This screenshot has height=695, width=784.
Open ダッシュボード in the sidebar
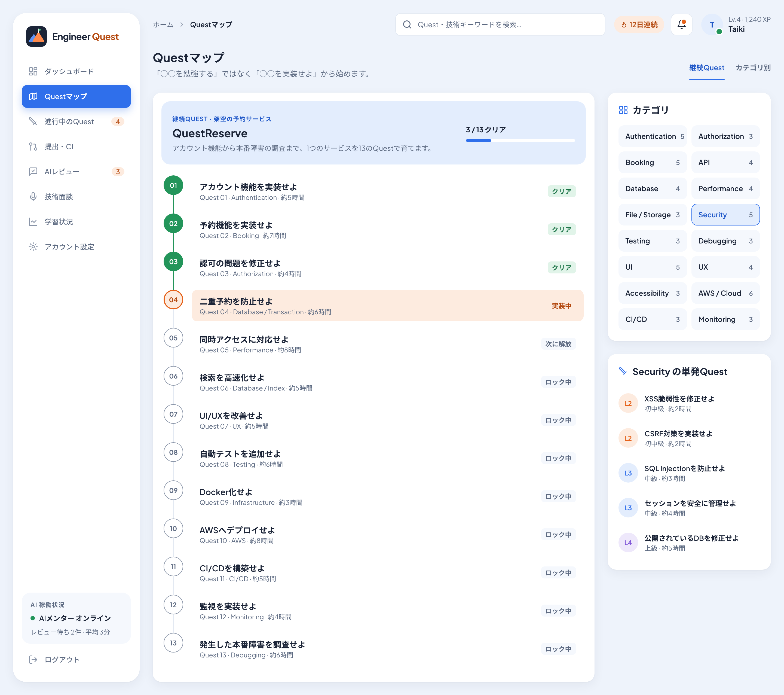76,71
